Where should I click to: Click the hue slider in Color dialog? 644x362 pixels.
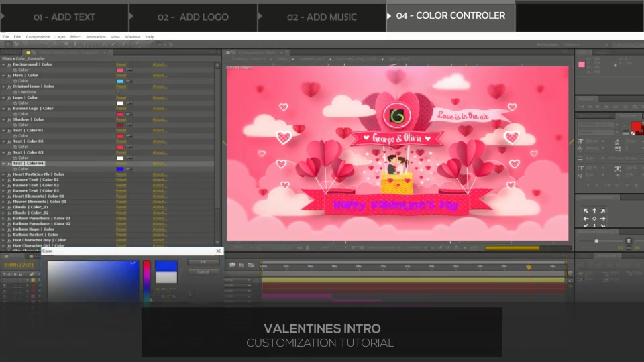point(147,281)
